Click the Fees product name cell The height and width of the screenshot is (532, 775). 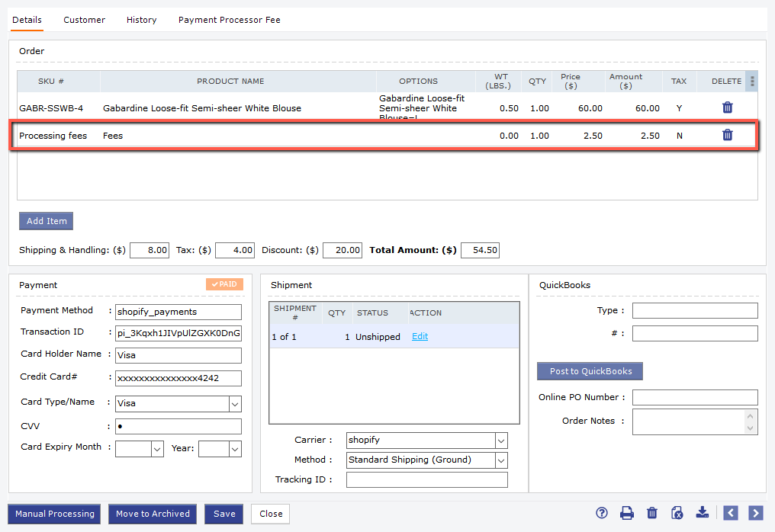coord(113,136)
